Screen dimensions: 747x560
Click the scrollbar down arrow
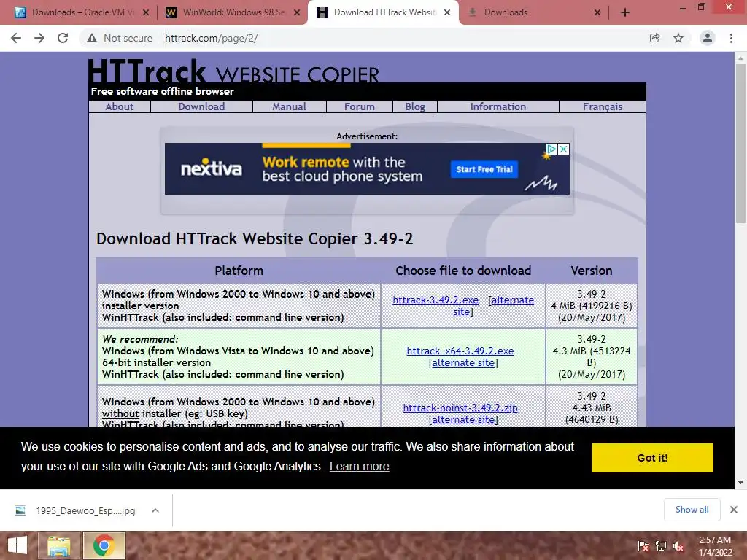point(740,483)
